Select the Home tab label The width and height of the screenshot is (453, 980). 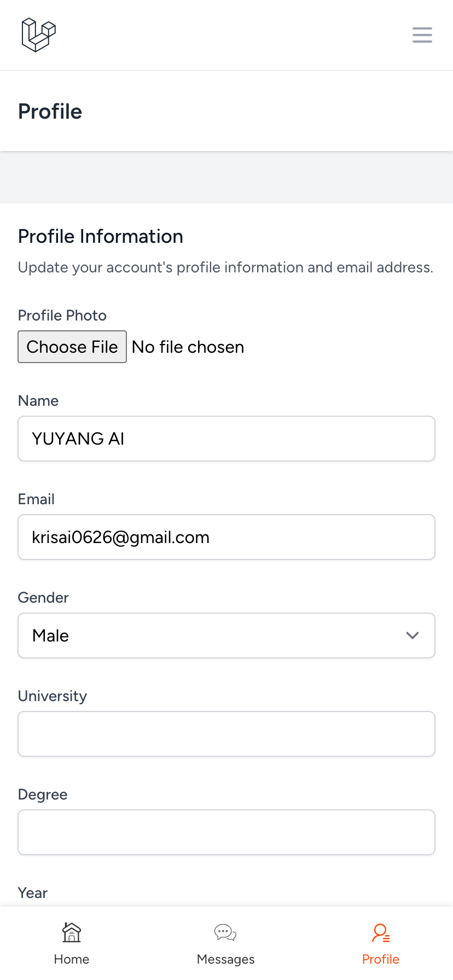pos(72,959)
